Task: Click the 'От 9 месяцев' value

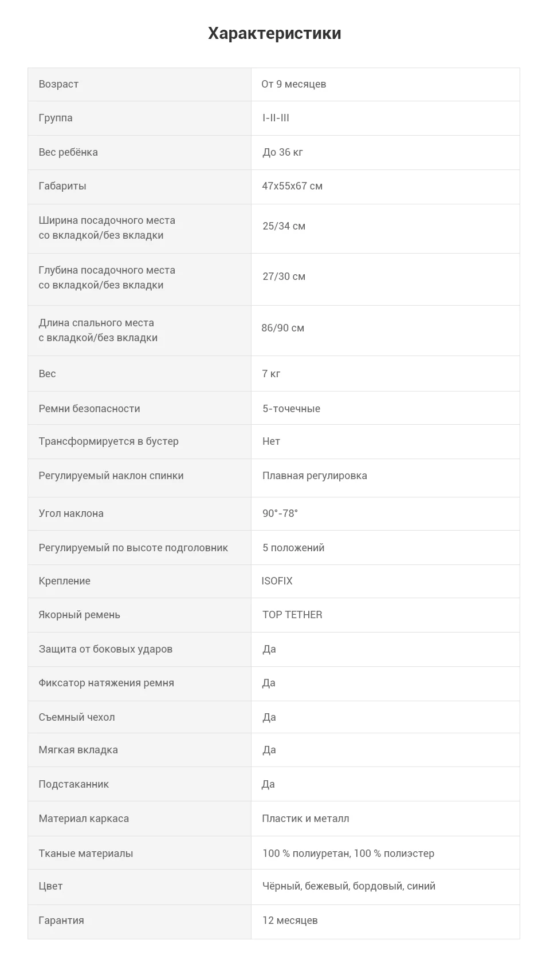Action: [x=294, y=84]
